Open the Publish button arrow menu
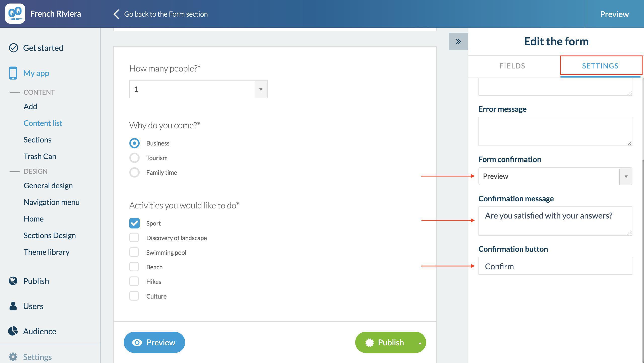 (x=420, y=343)
